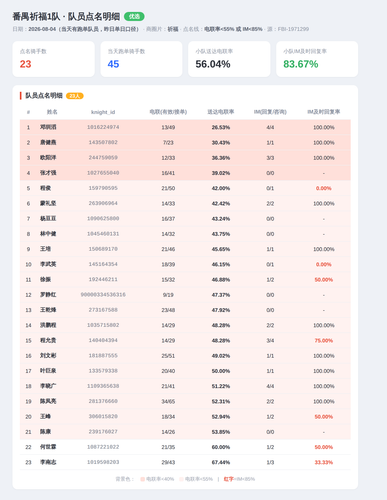Image resolution: width=387 pixels, height=500 pixels.
Task: Click the IM及时回复率 column header
Action: (x=324, y=112)
